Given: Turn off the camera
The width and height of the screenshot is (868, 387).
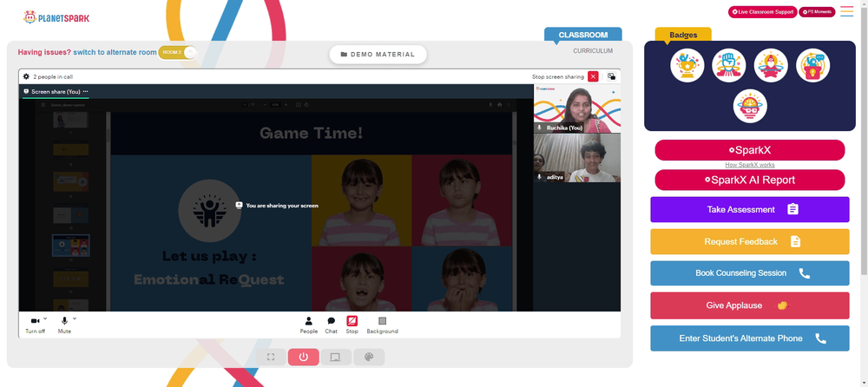Looking at the screenshot, I should (x=35, y=325).
